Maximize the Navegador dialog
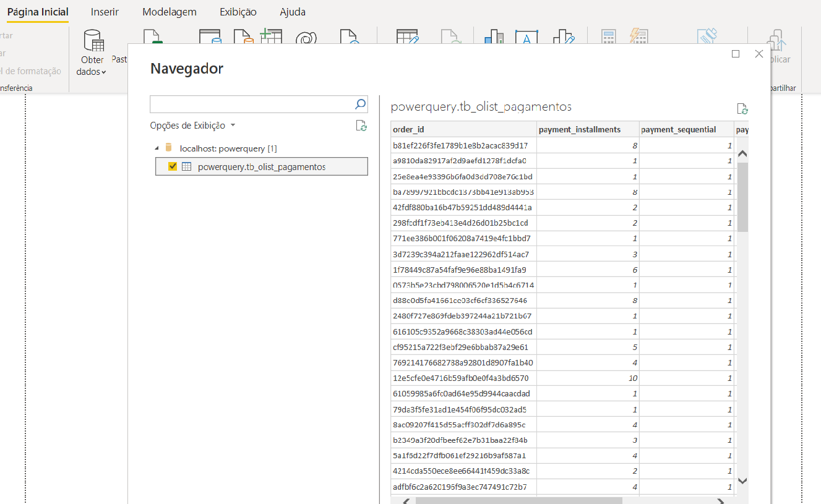This screenshot has width=821, height=504. (736, 54)
